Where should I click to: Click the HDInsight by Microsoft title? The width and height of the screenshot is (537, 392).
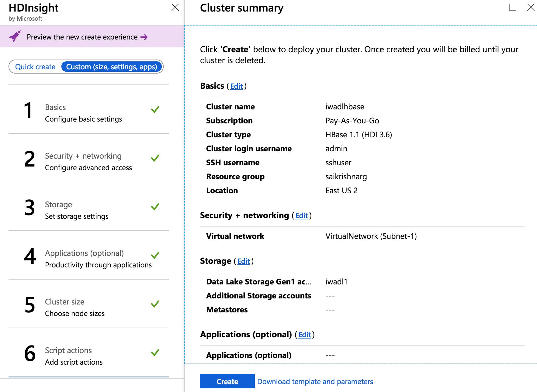click(x=33, y=12)
